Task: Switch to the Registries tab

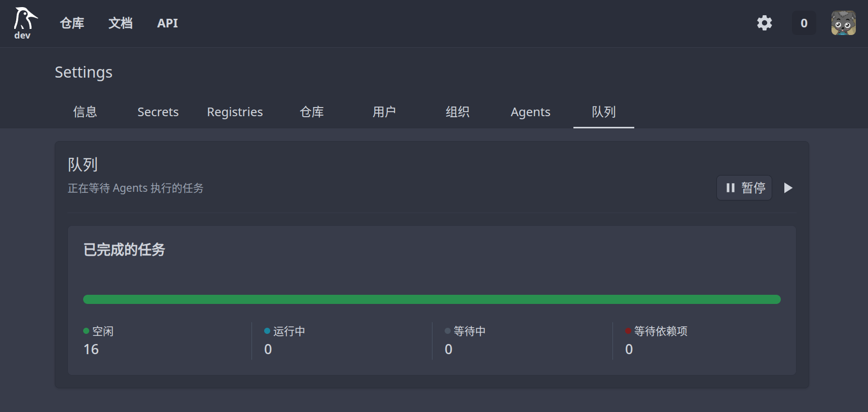Action: pyautogui.click(x=235, y=112)
